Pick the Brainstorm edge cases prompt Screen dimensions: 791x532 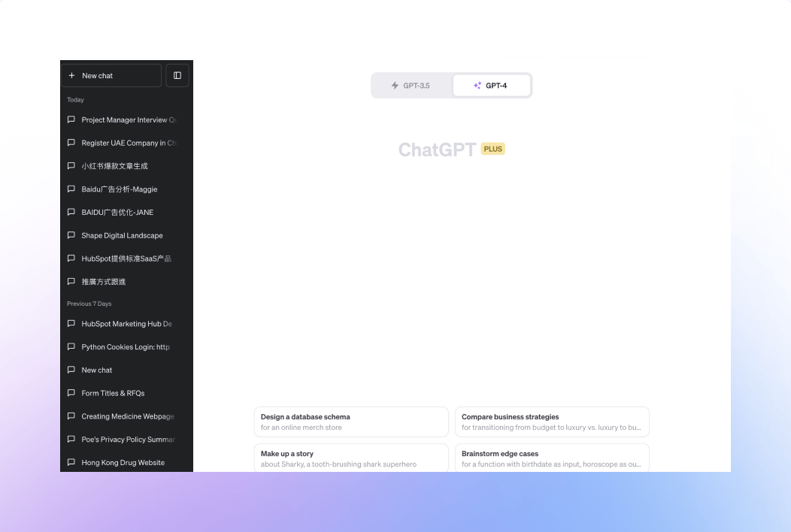(x=552, y=458)
